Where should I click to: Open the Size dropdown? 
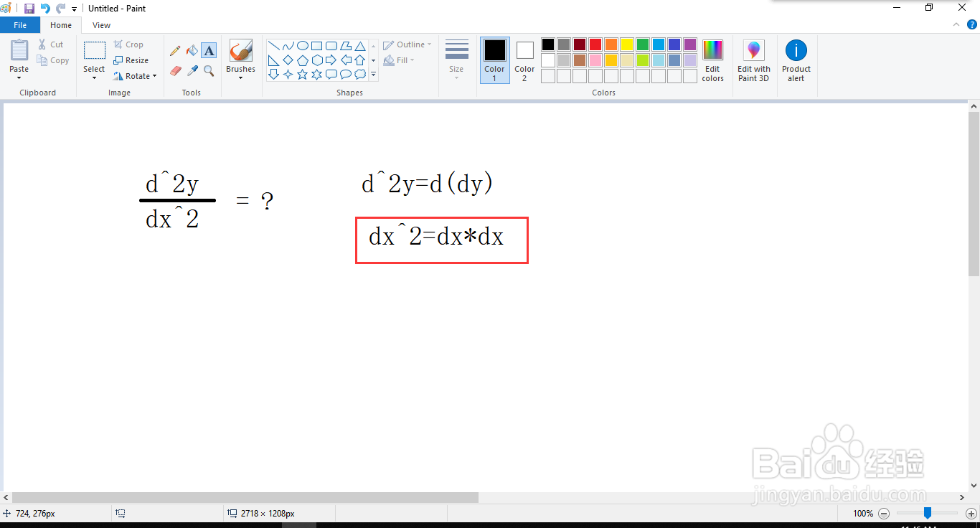coord(456,60)
